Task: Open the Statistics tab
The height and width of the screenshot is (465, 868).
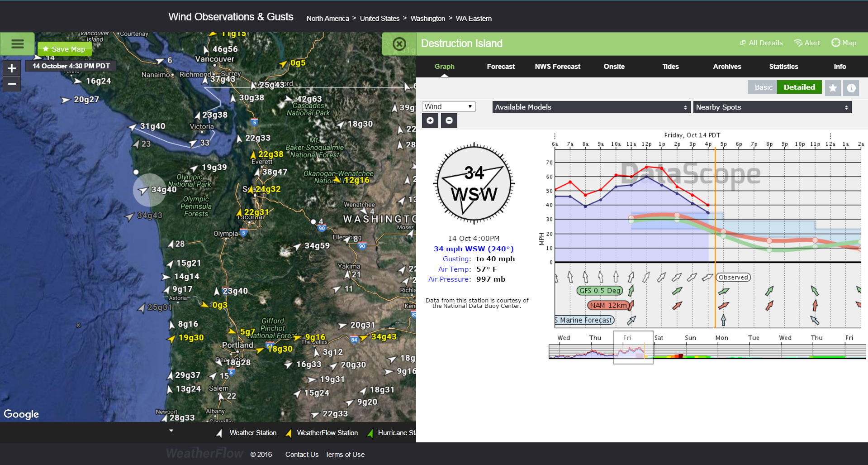Action: [783, 66]
